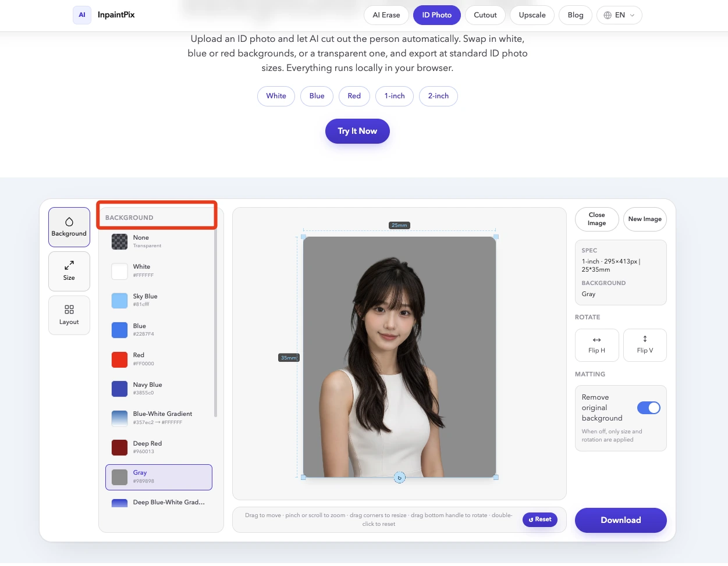Click the Blue preset chip
Viewport: 728px width, 566px height.
pyautogui.click(x=317, y=96)
